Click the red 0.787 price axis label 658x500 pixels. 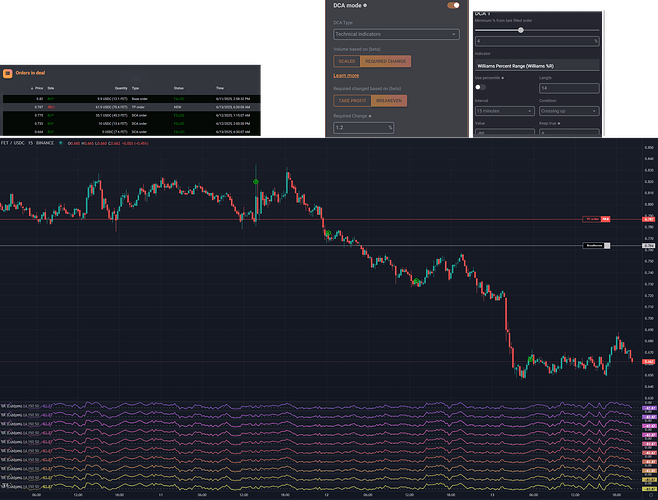649,219
